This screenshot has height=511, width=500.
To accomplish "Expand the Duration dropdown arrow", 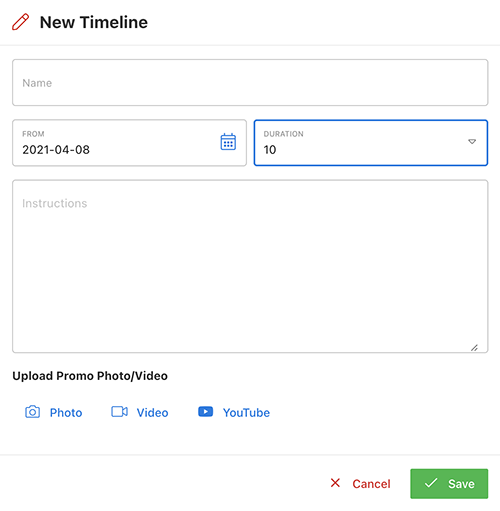I will pos(472,142).
